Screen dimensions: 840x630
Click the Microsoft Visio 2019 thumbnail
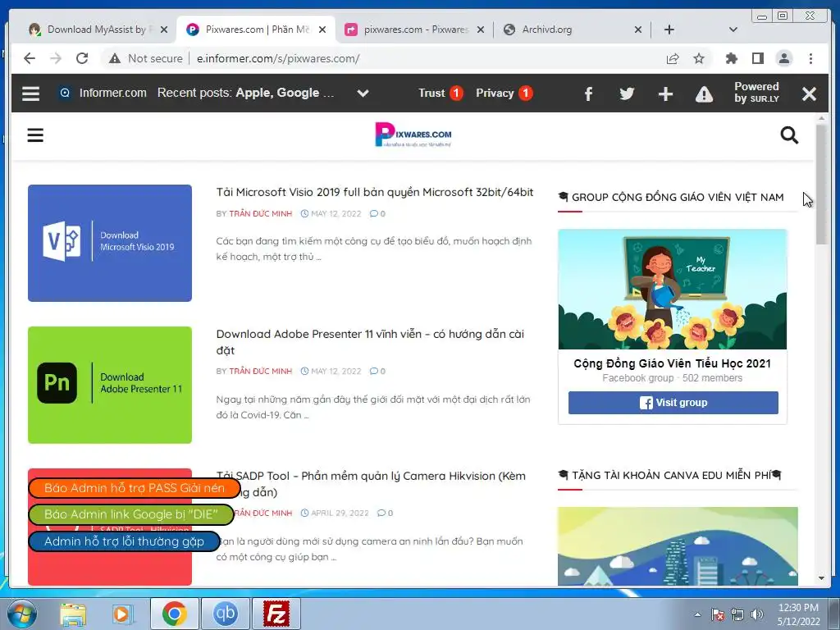point(110,243)
